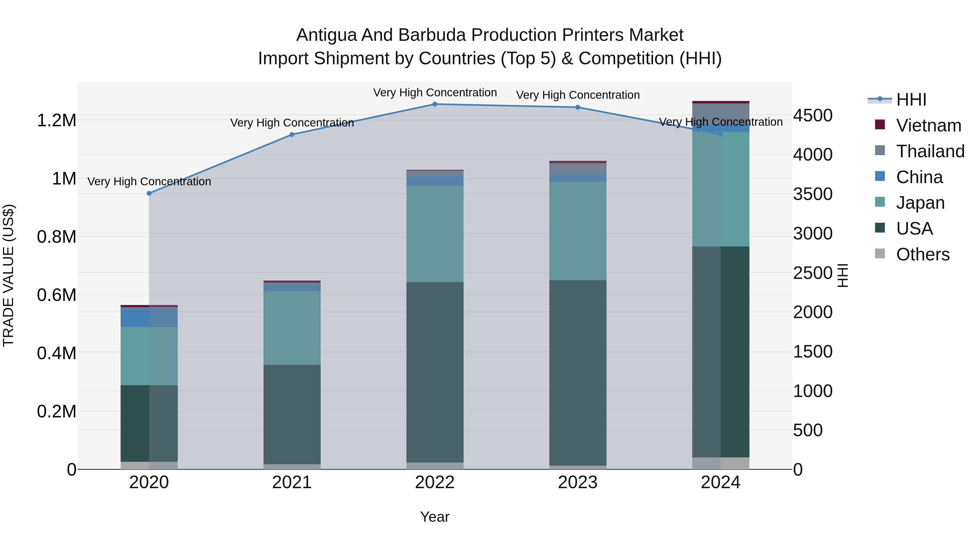The width and height of the screenshot is (980, 551).
Task: Click the Japan bar segment for 2023
Action: click(577, 231)
